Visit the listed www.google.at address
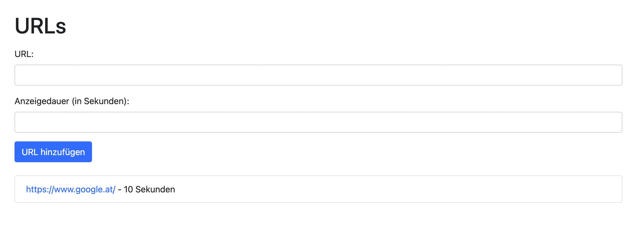The width and height of the screenshot is (644, 228). pyautogui.click(x=71, y=189)
